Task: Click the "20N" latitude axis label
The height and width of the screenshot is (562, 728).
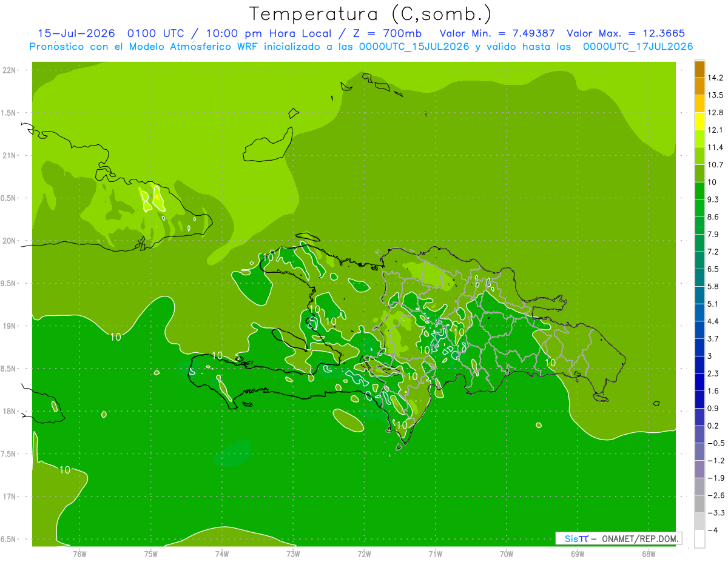Action: [8, 241]
